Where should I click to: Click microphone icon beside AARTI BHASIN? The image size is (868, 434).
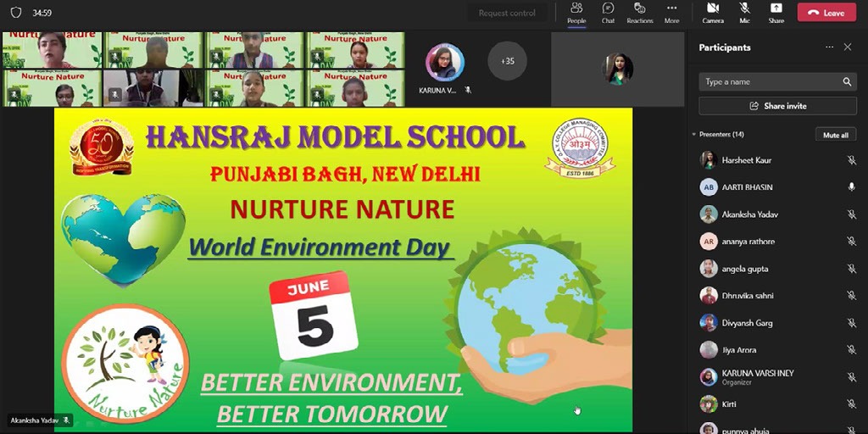tap(851, 187)
